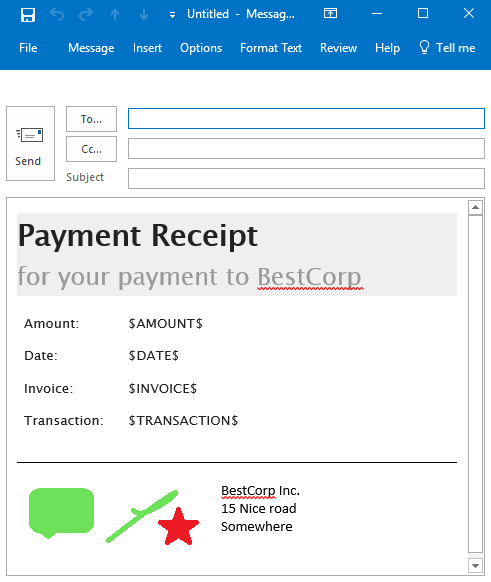Focus the Cc recipients field
Viewport: 491px width, 582px height.
click(306, 148)
